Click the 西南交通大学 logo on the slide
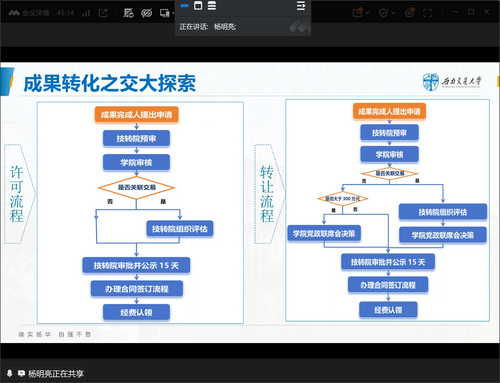The width and height of the screenshot is (500, 383). click(452, 82)
